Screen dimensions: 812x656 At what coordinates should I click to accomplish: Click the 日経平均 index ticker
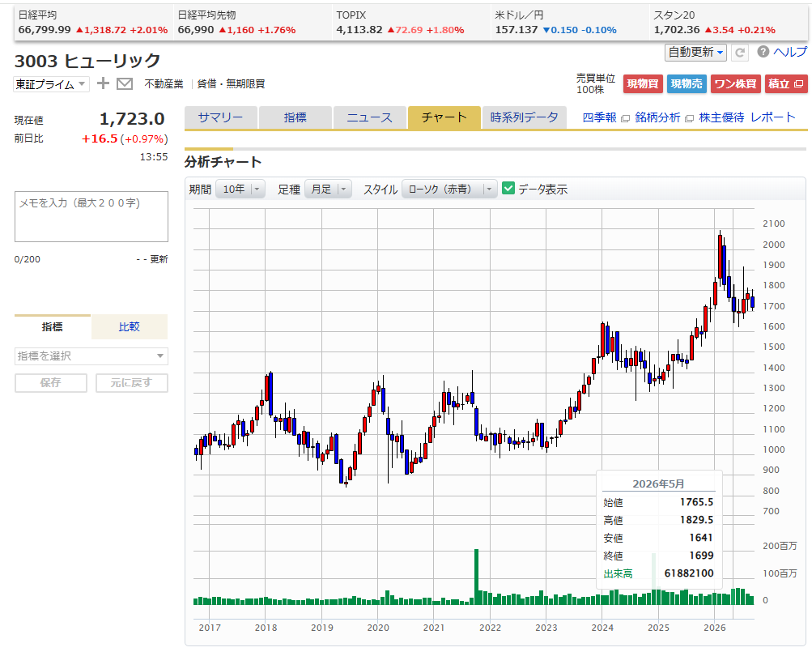click(93, 23)
